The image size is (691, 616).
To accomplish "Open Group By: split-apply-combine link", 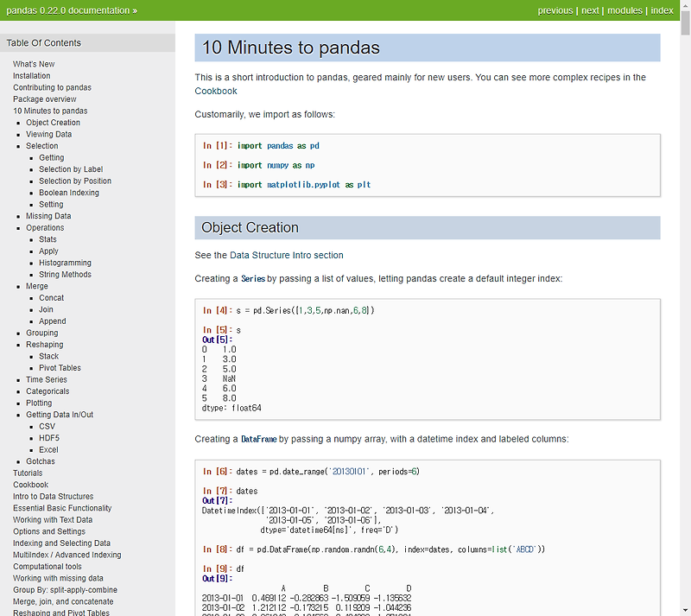I will [65, 590].
